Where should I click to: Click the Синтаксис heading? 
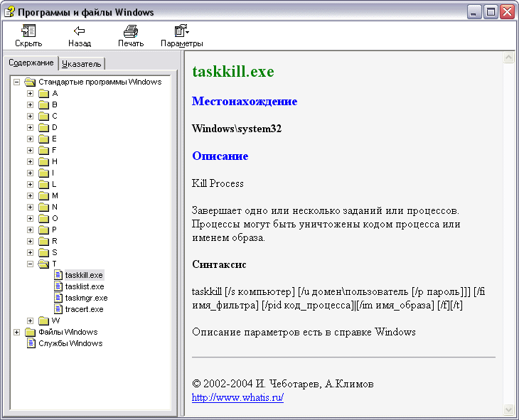pos(219,264)
